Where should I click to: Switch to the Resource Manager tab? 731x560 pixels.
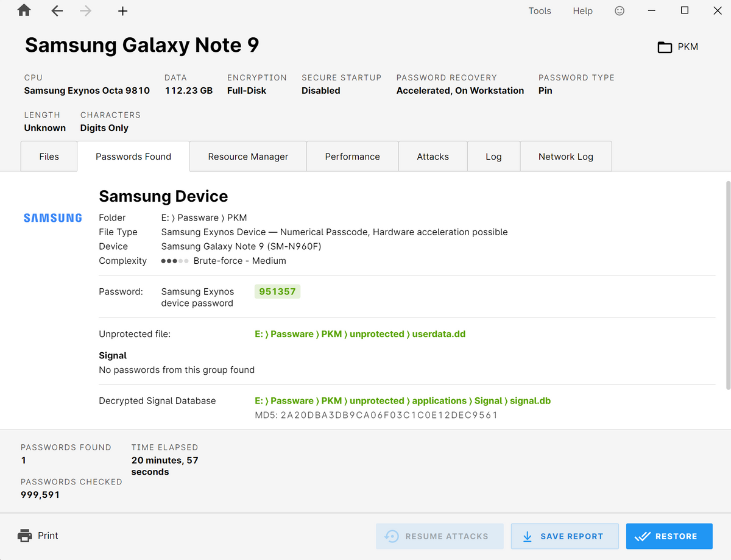(248, 157)
